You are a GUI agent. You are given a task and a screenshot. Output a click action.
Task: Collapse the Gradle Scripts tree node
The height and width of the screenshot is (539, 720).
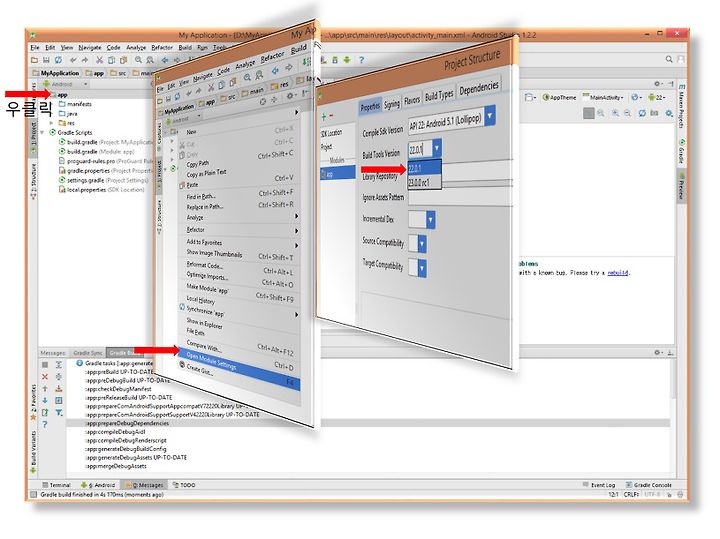point(42,132)
